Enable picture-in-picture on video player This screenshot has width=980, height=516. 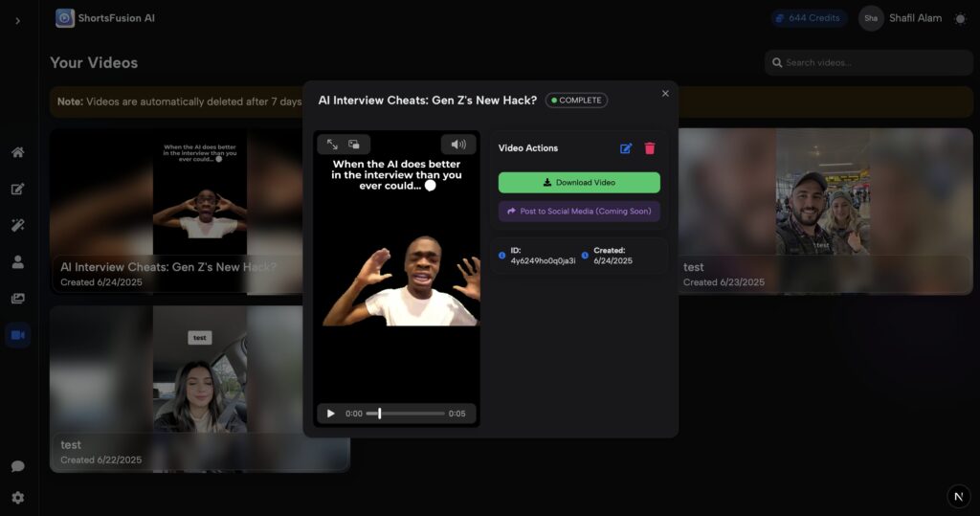[354, 145]
